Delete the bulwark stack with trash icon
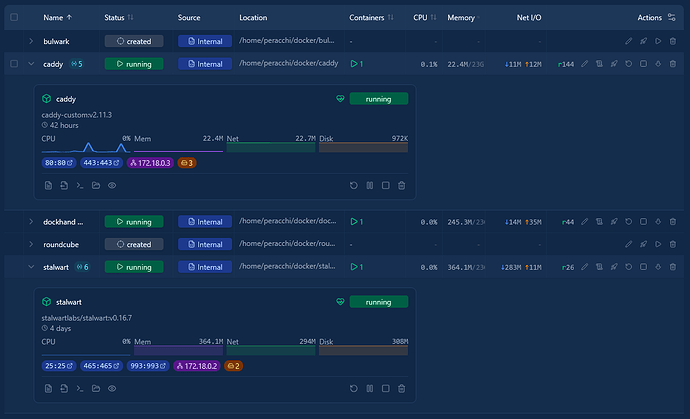The height and width of the screenshot is (419, 690). pyautogui.click(x=672, y=41)
